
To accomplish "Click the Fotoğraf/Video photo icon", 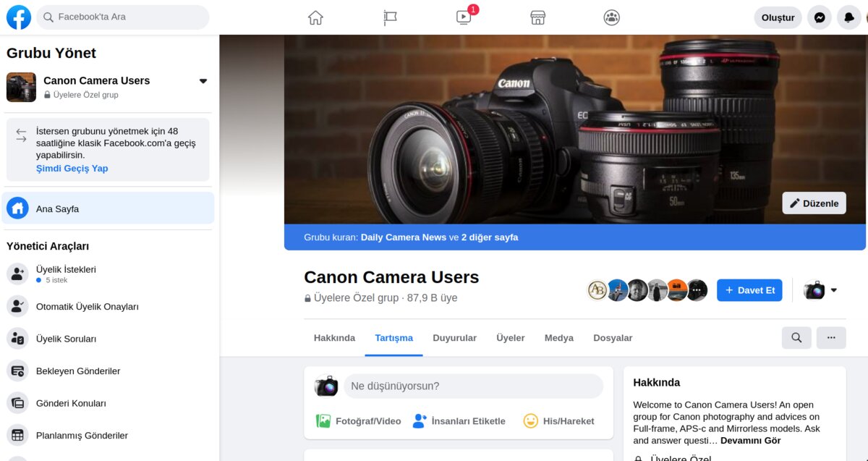I will pos(323,420).
